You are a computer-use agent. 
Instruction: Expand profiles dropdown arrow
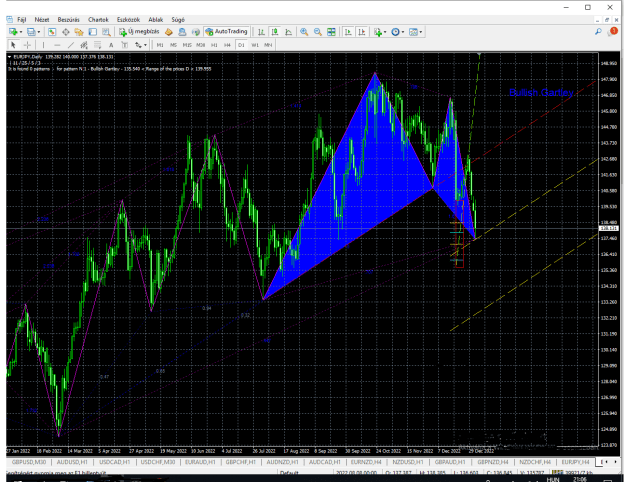pyautogui.click(x=39, y=32)
